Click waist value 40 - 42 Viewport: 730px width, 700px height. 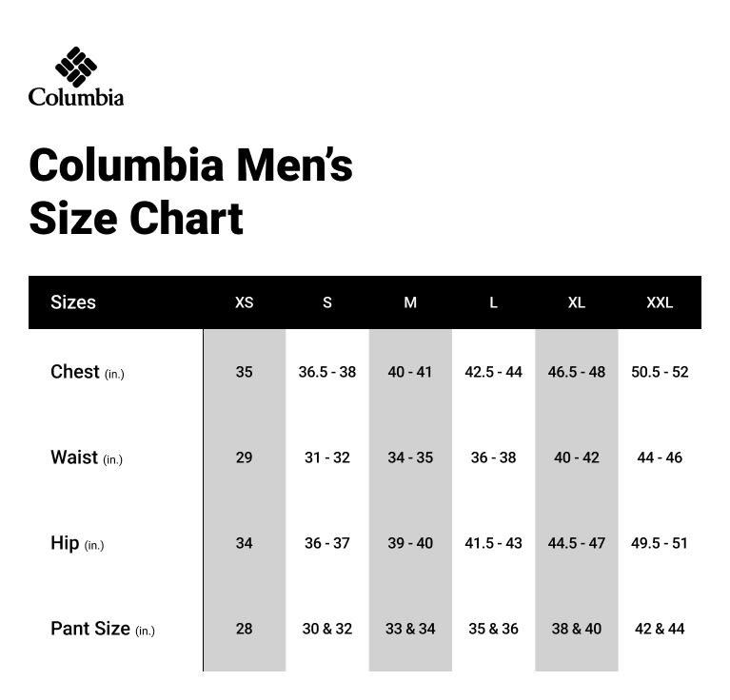coord(577,457)
